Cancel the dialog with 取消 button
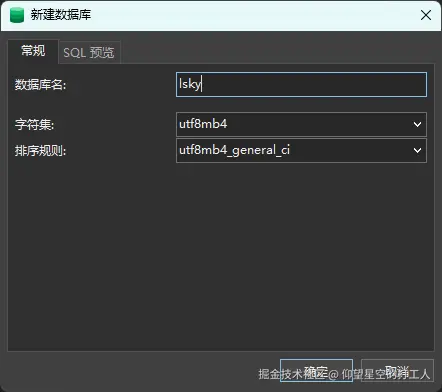This screenshot has height=392, width=442. [397, 371]
